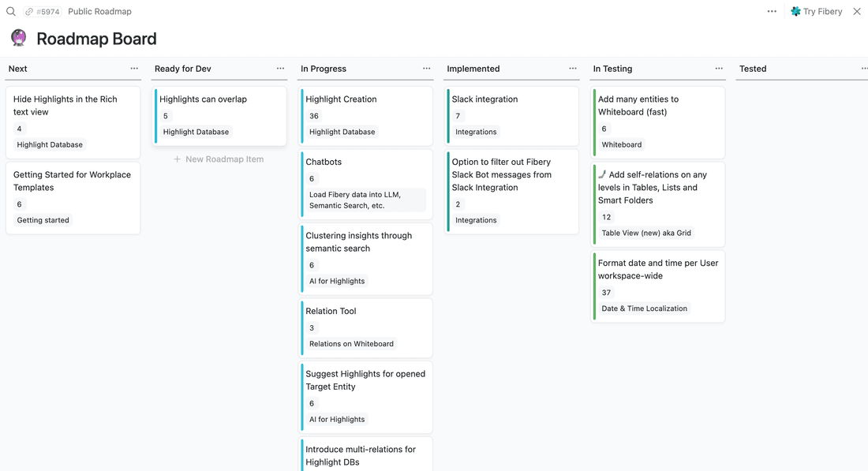
Task: Click the Roadmap Board emoji avatar
Action: [x=17, y=37]
